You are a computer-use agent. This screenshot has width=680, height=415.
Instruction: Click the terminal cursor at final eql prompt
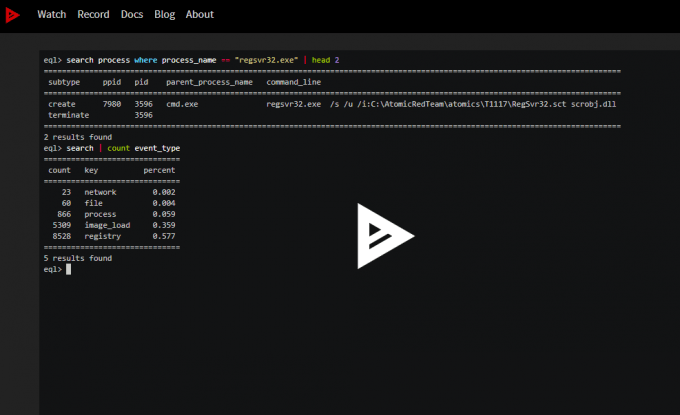(68, 269)
